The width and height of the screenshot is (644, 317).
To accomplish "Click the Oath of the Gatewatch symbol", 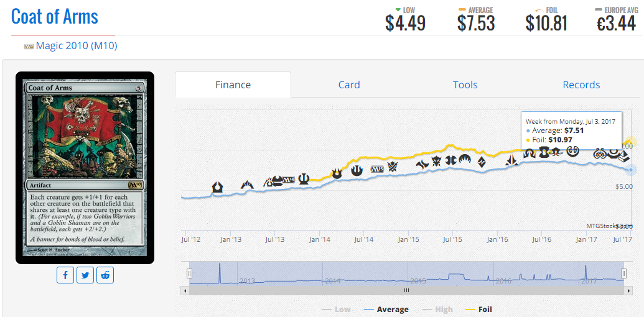I will pyautogui.click(x=511, y=160).
